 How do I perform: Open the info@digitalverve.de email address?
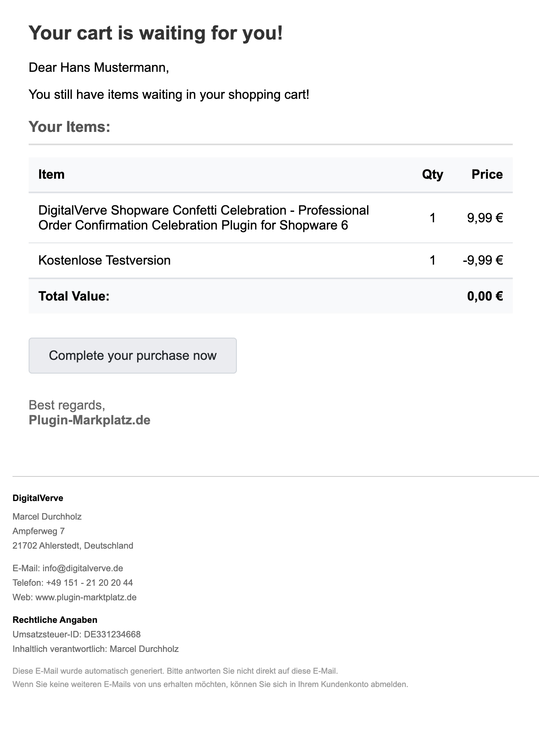[82, 568]
